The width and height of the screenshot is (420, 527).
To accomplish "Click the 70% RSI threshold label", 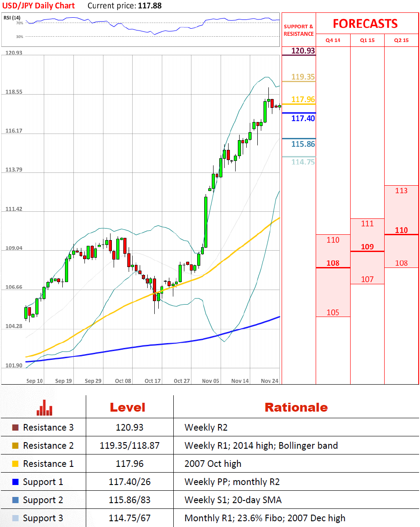I will pyautogui.click(x=20, y=23).
